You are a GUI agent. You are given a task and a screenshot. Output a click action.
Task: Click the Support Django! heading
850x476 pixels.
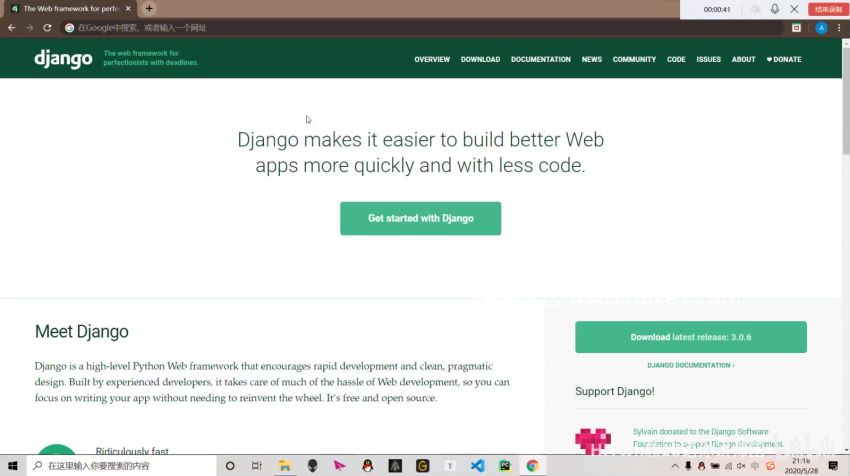(x=615, y=391)
